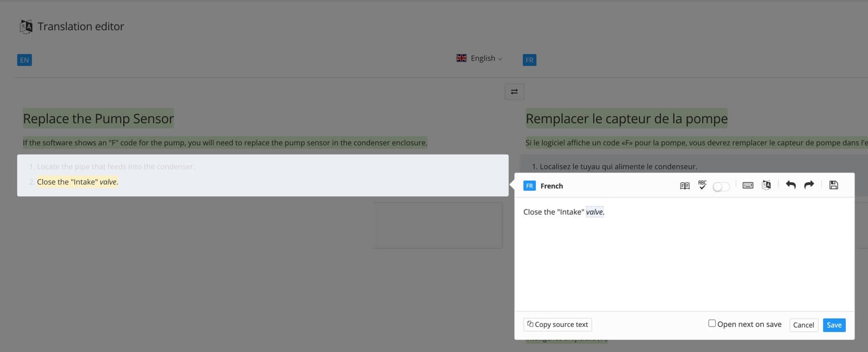Undo the last edit
Screen dimensions: 868x352
click(791, 185)
